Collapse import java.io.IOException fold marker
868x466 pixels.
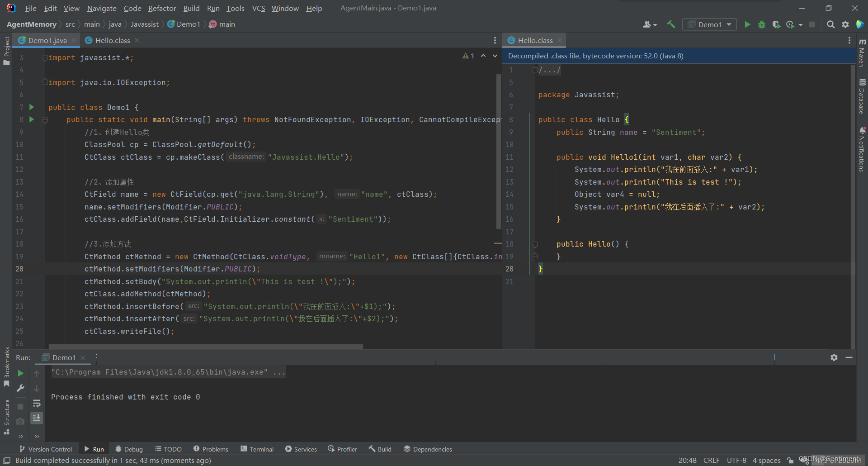click(45, 82)
